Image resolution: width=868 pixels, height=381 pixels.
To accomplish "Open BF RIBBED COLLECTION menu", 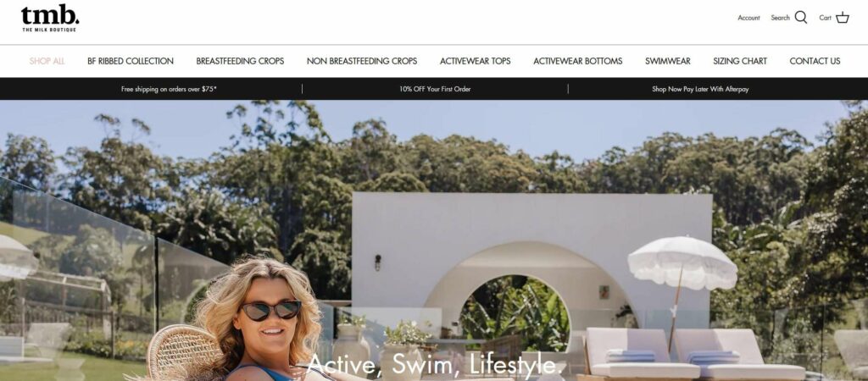I will [131, 61].
